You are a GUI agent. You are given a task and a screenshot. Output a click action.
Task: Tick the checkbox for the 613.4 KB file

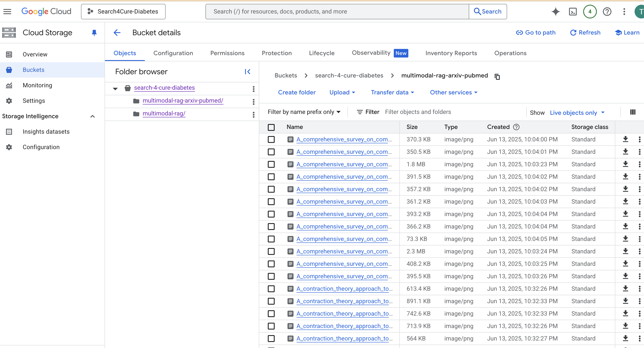(271, 289)
